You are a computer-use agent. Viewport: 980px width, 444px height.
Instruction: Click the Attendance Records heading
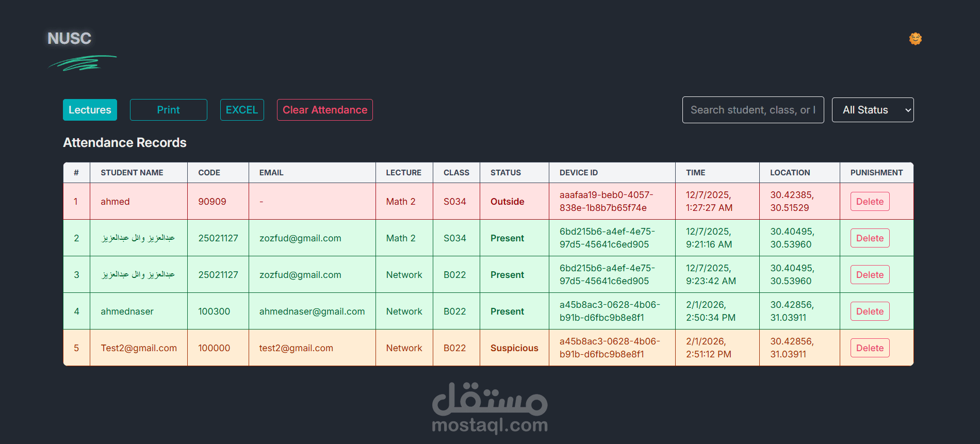click(x=125, y=143)
